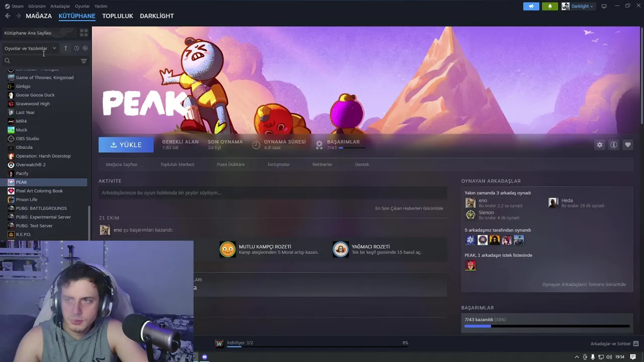
Task: Show recent activity clock filter icon
Action: coord(76,48)
